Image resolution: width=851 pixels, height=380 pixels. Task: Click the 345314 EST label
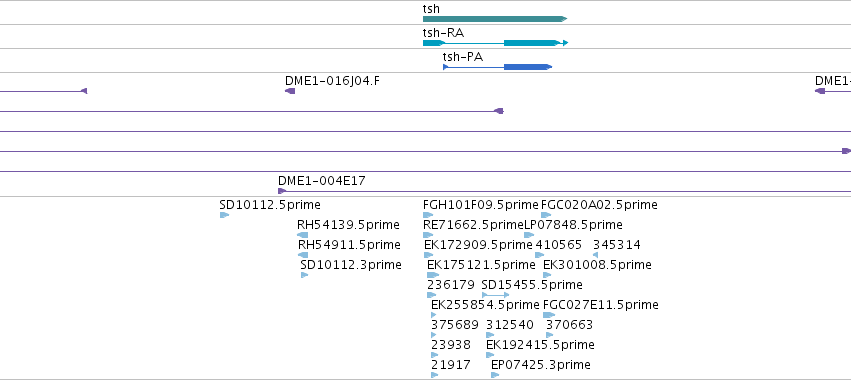pos(617,245)
